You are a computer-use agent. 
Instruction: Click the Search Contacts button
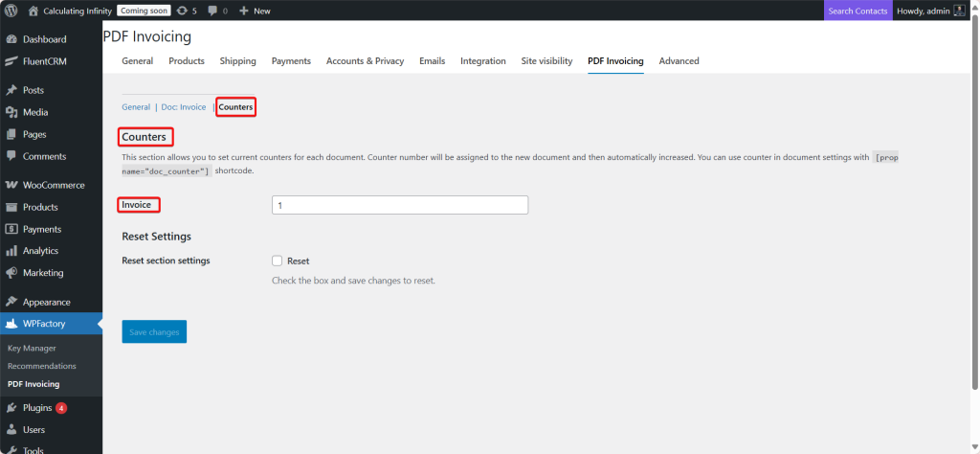coord(857,11)
